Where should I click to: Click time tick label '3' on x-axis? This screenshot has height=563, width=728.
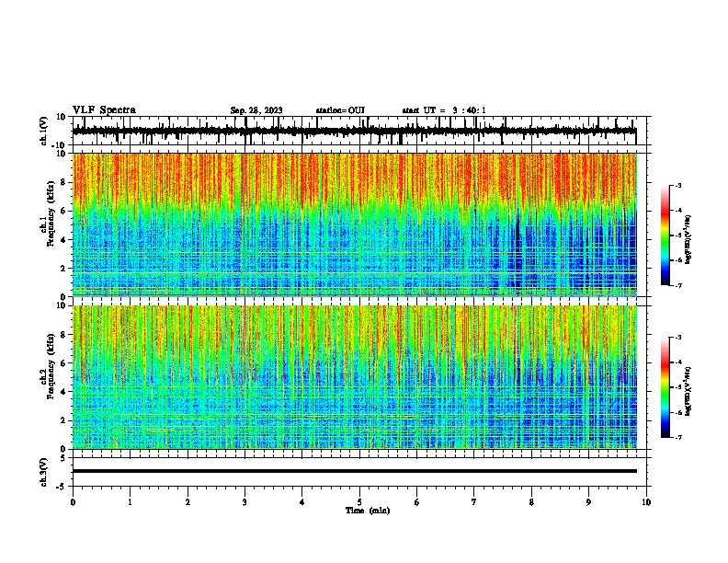pos(245,502)
